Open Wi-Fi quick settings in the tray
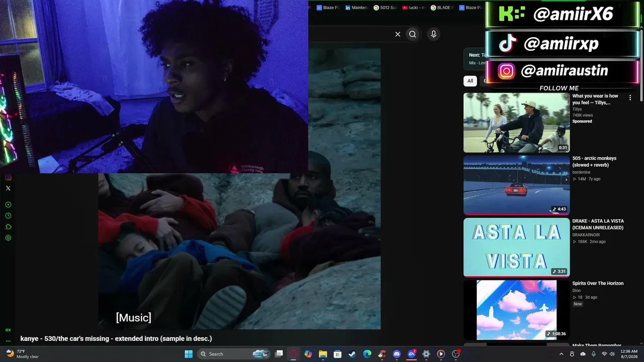Screen dimensions: 644x362 tap(604, 354)
